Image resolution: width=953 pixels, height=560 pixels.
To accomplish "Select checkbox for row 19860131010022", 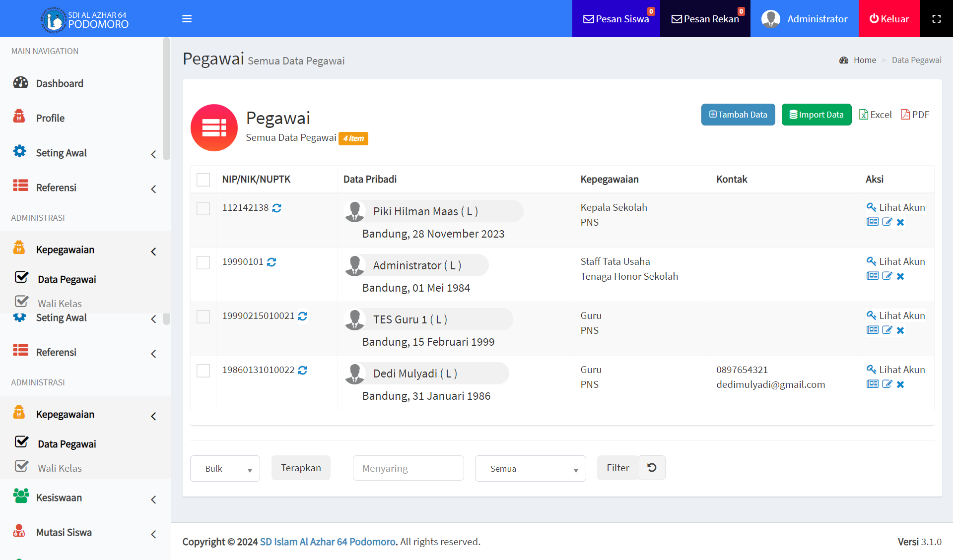I will point(203,371).
